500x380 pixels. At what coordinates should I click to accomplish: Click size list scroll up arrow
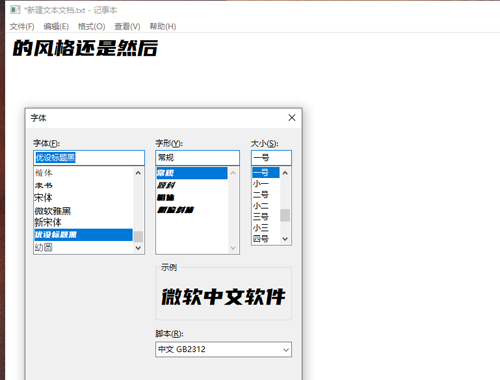tap(285, 173)
